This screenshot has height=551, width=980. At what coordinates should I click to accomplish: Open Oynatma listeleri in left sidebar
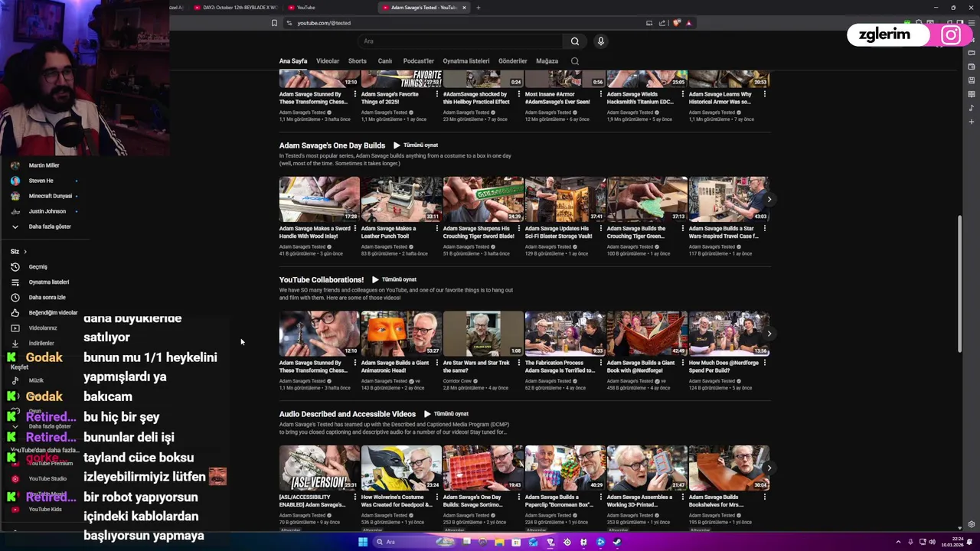(40, 282)
